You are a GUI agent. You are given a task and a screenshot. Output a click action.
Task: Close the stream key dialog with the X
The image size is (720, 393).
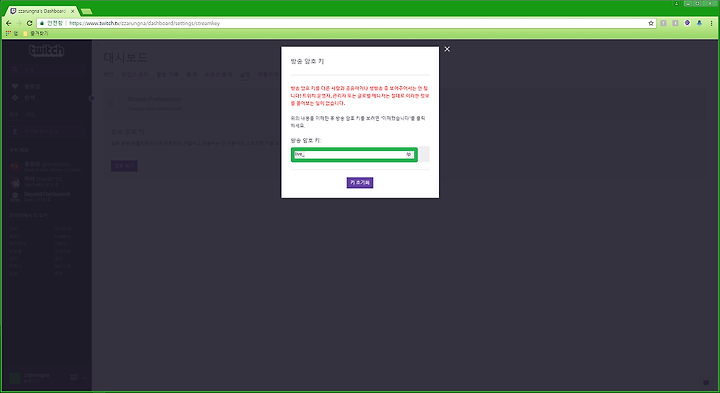point(447,49)
